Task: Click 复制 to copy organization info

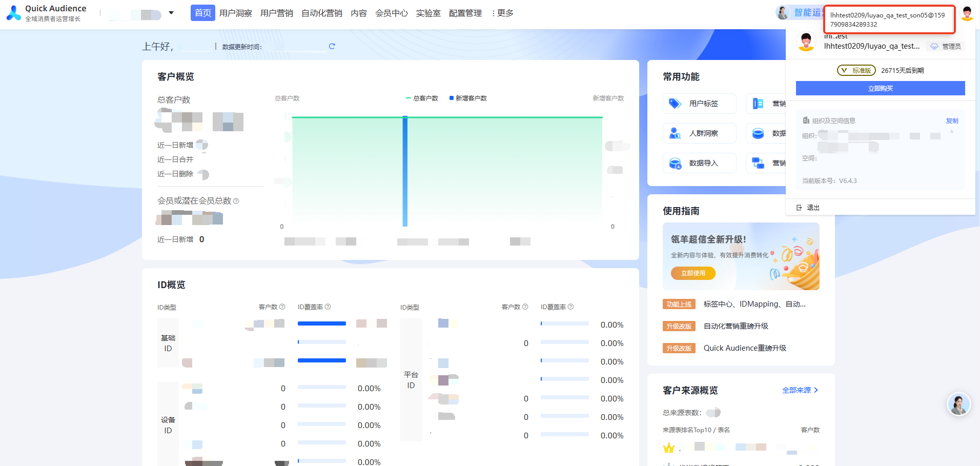Action: pyautogui.click(x=952, y=120)
